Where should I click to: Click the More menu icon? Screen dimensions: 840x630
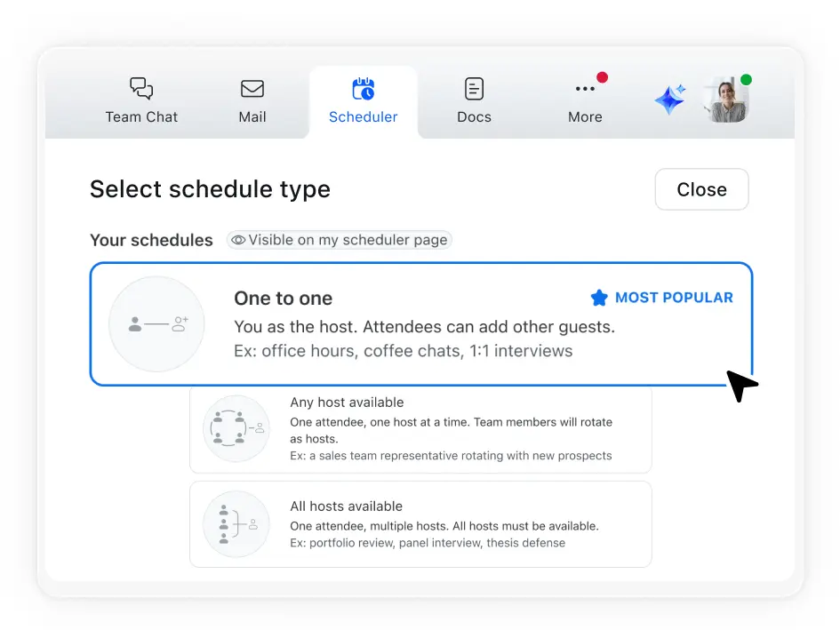click(585, 89)
